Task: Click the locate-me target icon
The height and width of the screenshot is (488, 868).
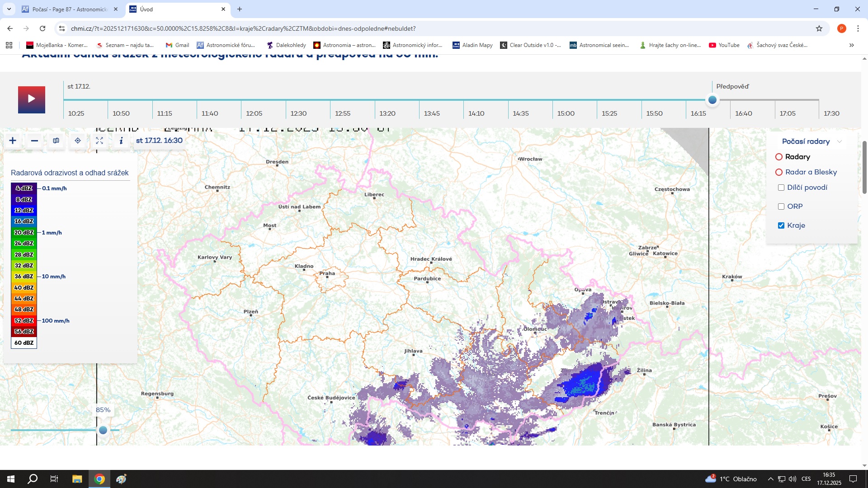Action: [x=78, y=141]
